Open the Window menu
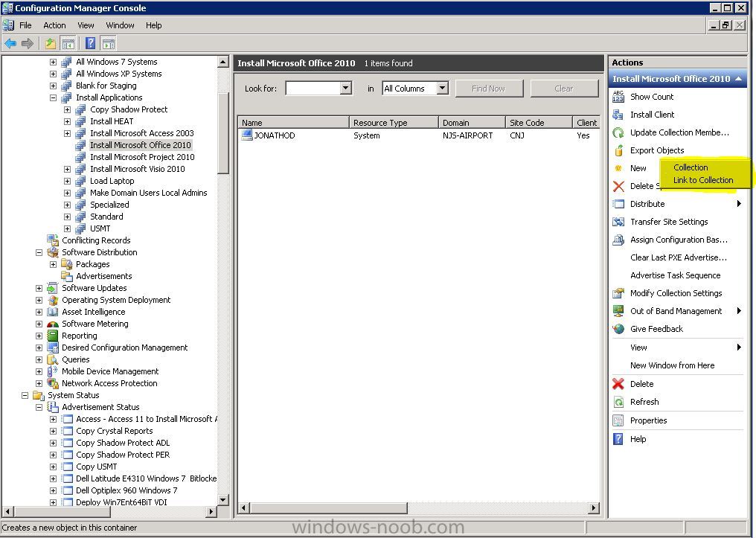The image size is (756, 538). [x=120, y=25]
